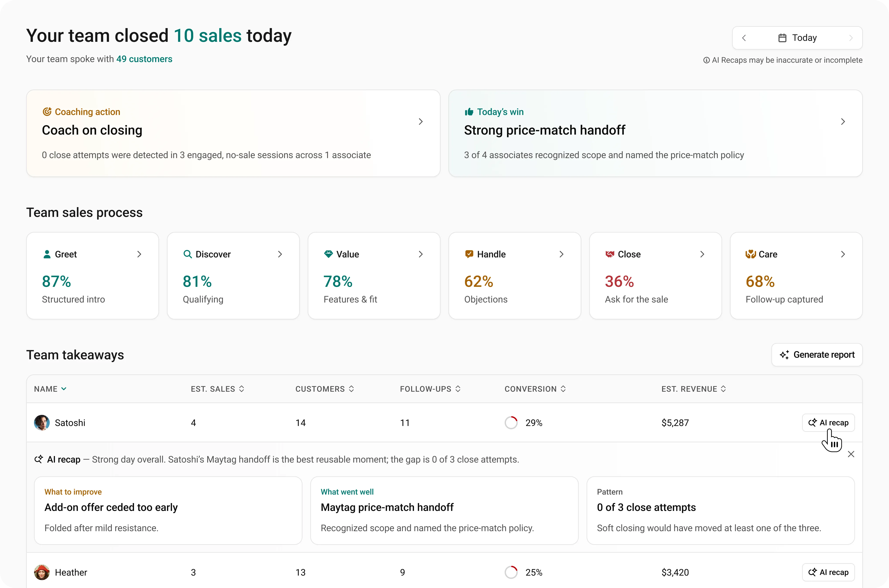Click Satoshi's avatar
889x588 pixels.
[x=42, y=423]
